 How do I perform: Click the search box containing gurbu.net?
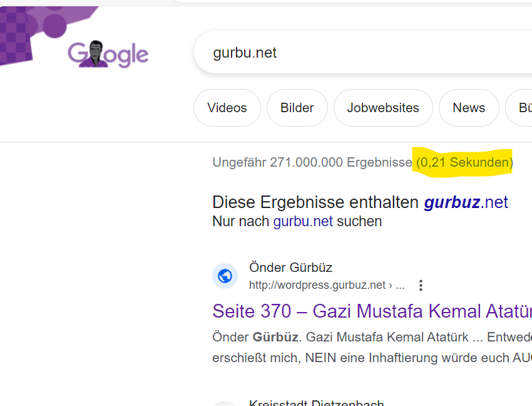363,53
